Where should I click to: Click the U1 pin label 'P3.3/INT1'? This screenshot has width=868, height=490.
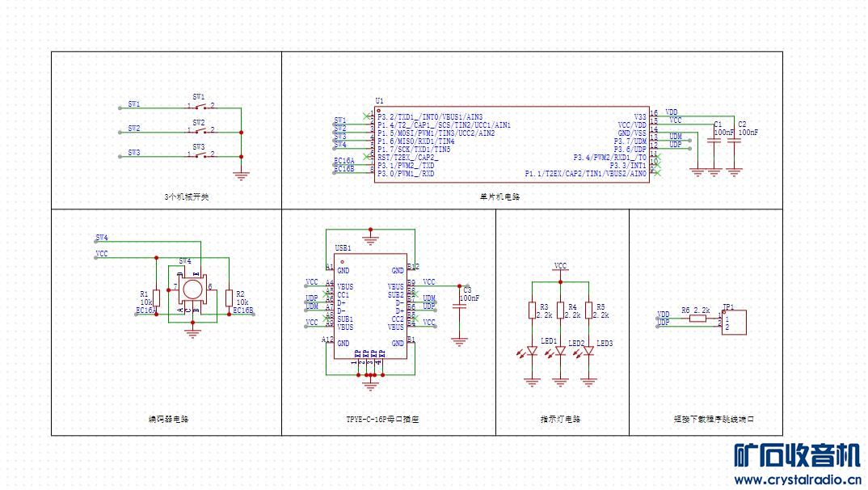point(628,166)
